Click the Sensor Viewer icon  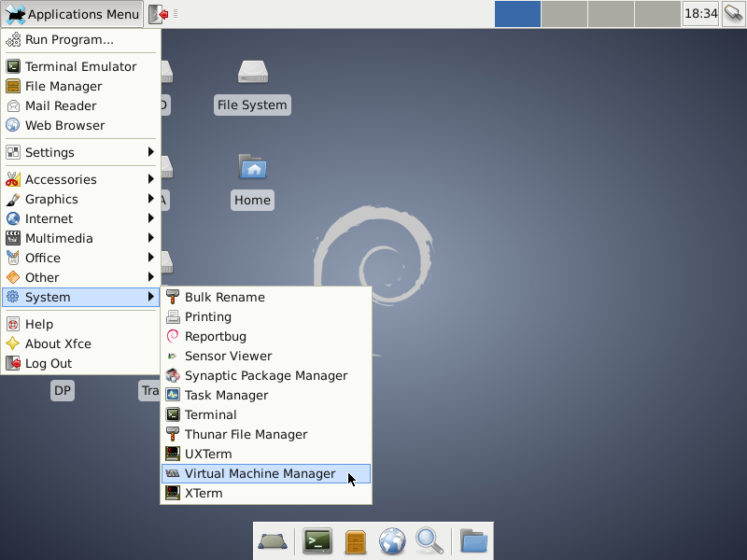pyautogui.click(x=173, y=356)
